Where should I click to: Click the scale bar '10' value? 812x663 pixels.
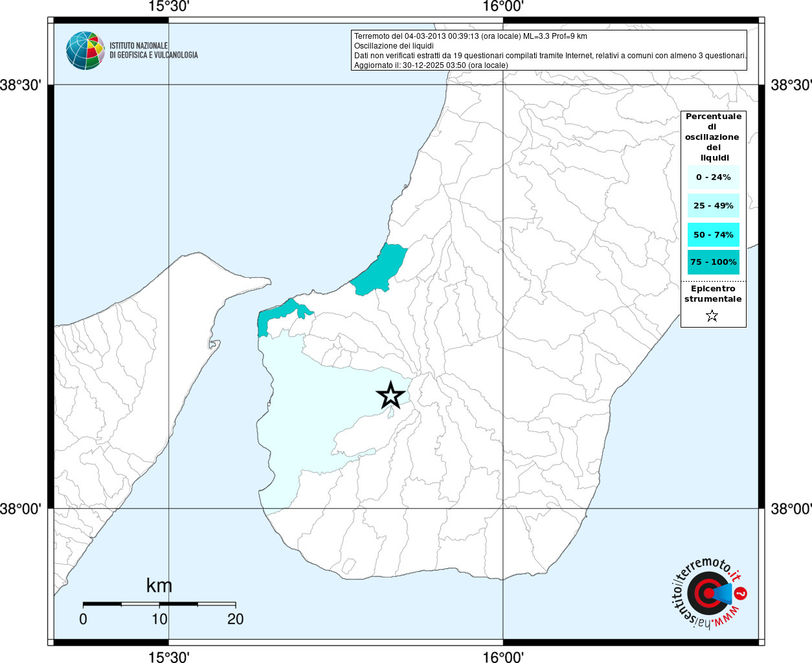tap(159, 619)
